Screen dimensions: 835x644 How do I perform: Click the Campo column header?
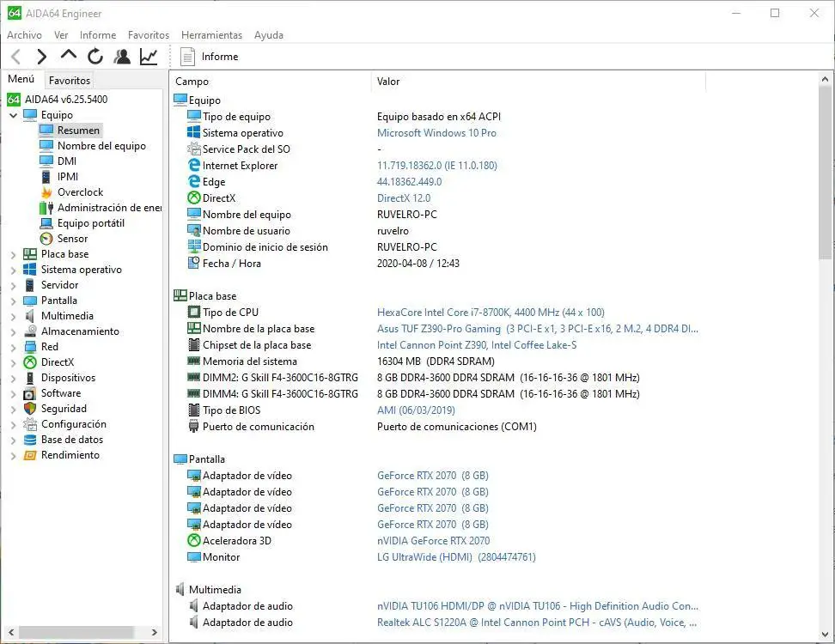(270, 82)
